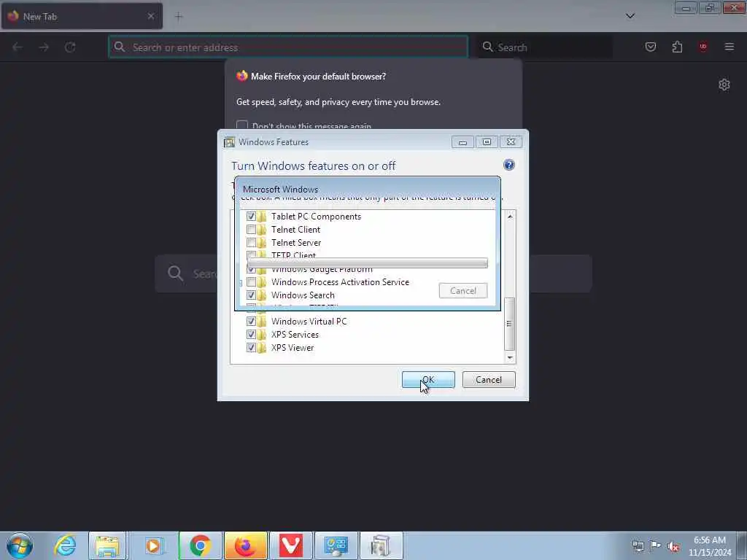
Task: Open Firefox extensions puzzle icon
Action: click(x=677, y=47)
